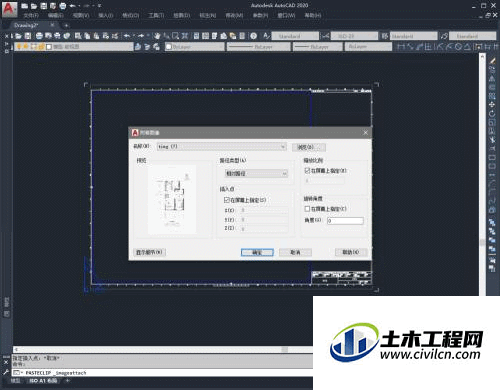Click the Cut icon in standard toolbar
The width and height of the screenshot is (500, 390).
point(78,36)
